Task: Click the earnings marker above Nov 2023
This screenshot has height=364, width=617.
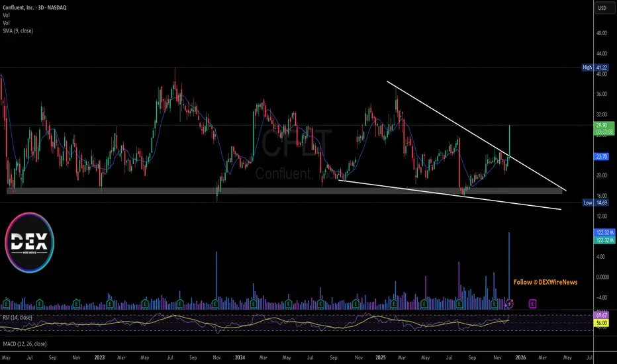Action: point(215,304)
